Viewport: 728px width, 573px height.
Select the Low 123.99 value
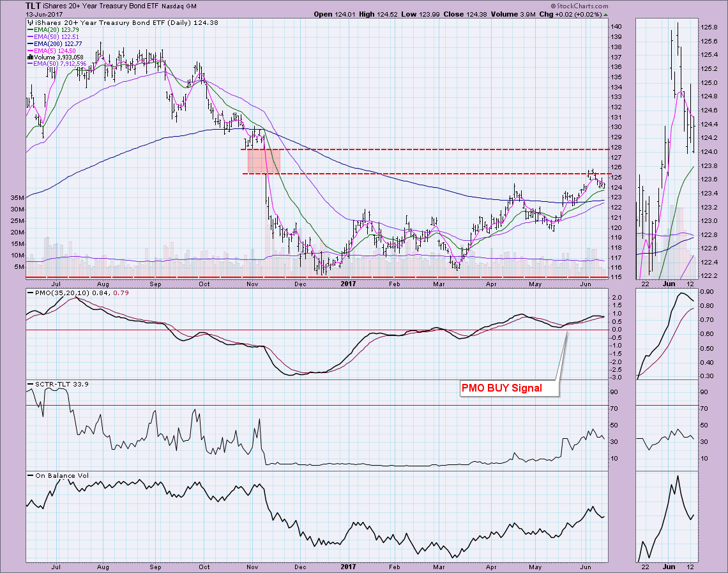click(x=420, y=15)
